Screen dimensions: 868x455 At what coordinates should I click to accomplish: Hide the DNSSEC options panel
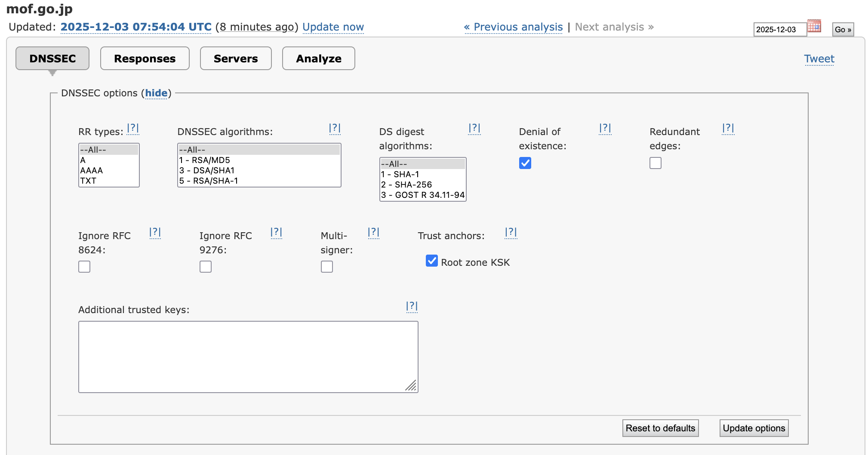click(x=156, y=93)
